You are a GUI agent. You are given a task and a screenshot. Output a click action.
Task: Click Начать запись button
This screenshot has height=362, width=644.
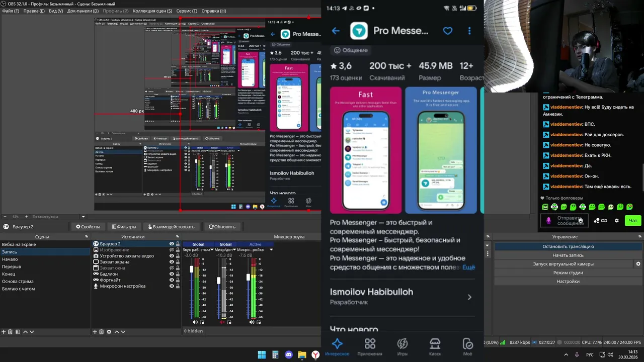(568, 255)
